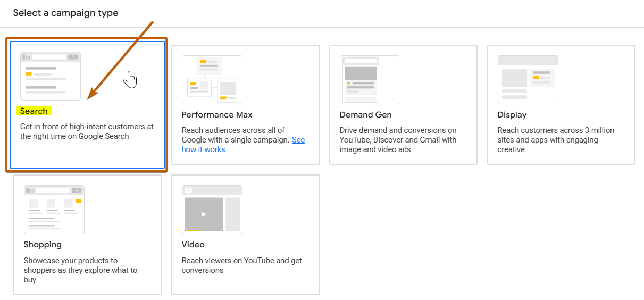Click the Search campaign illustration icon
This screenshot has width=644, height=300.
[51, 76]
